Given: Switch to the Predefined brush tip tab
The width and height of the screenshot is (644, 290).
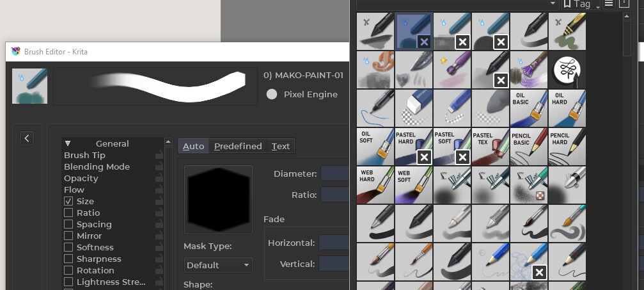Looking at the screenshot, I should pyautogui.click(x=238, y=146).
